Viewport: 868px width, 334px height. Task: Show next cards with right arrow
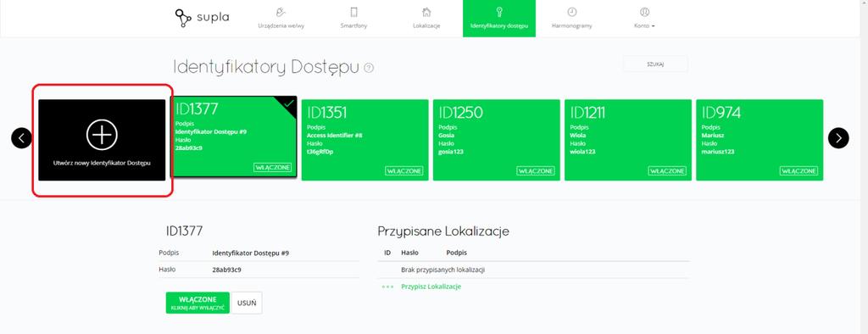point(838,138)
